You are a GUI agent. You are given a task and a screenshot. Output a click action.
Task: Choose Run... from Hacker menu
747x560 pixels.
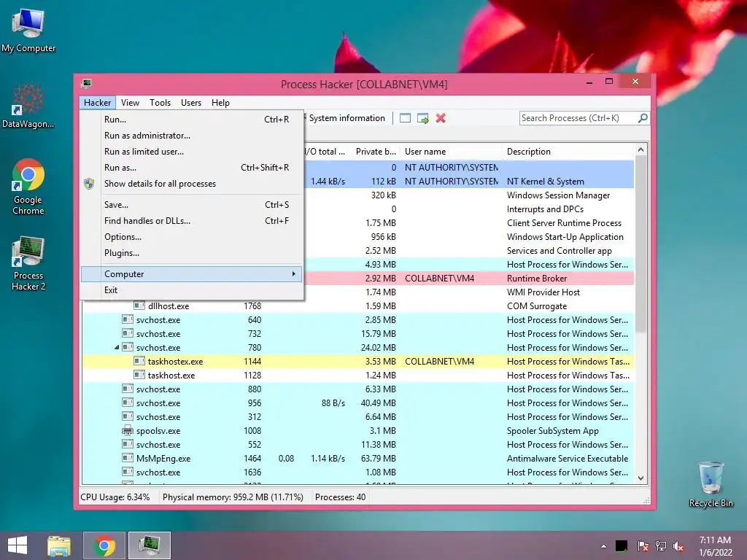(192, 120)
